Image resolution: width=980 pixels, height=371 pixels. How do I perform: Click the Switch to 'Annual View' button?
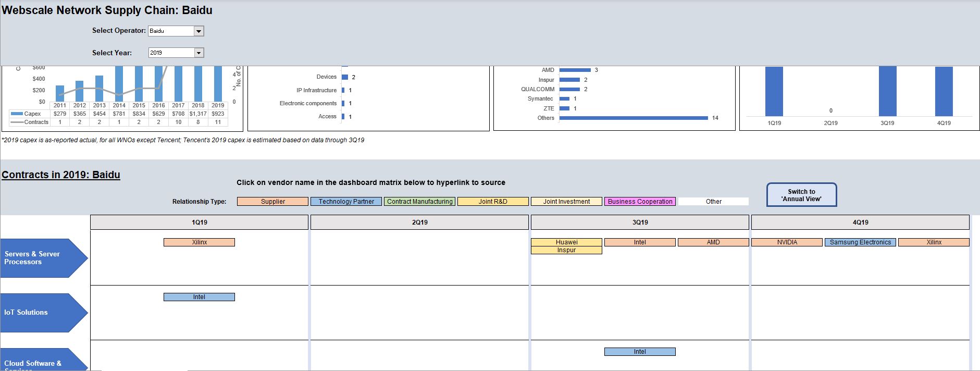(x=801, y=195)
